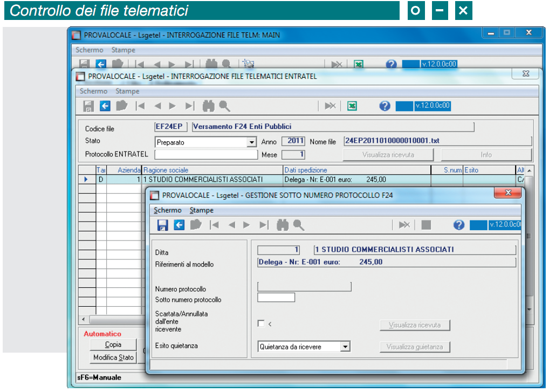Image resolution: width=549 pixels, height=392 pixels.
Task: Click next record arrow in ENTRATEL toolbar
Action: (x=172, y=106)
